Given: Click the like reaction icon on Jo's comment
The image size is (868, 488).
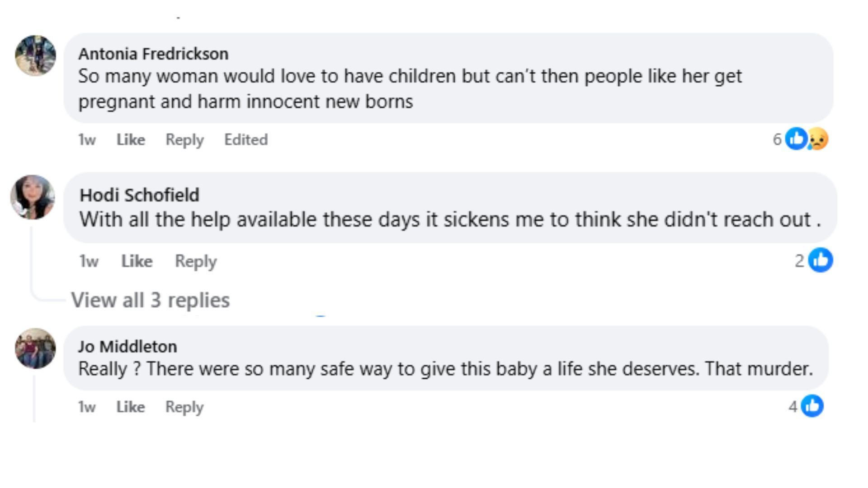Looking at the screenshot, I should click(812, 406).
